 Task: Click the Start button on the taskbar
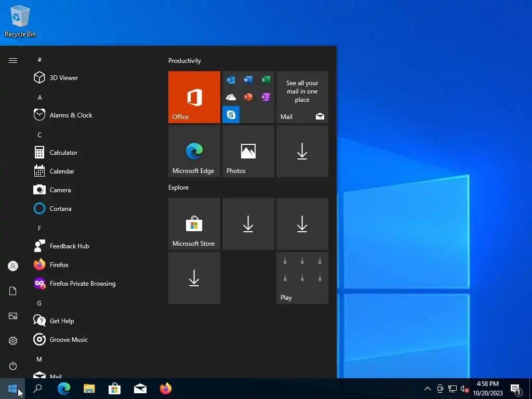tap(12, 389)
